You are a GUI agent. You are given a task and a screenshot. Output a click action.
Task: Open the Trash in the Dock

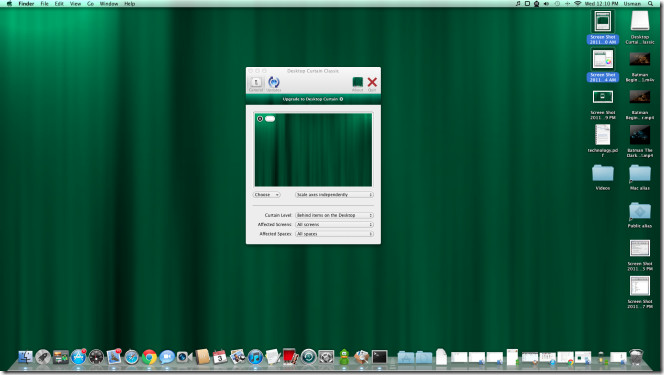[636, 357]
